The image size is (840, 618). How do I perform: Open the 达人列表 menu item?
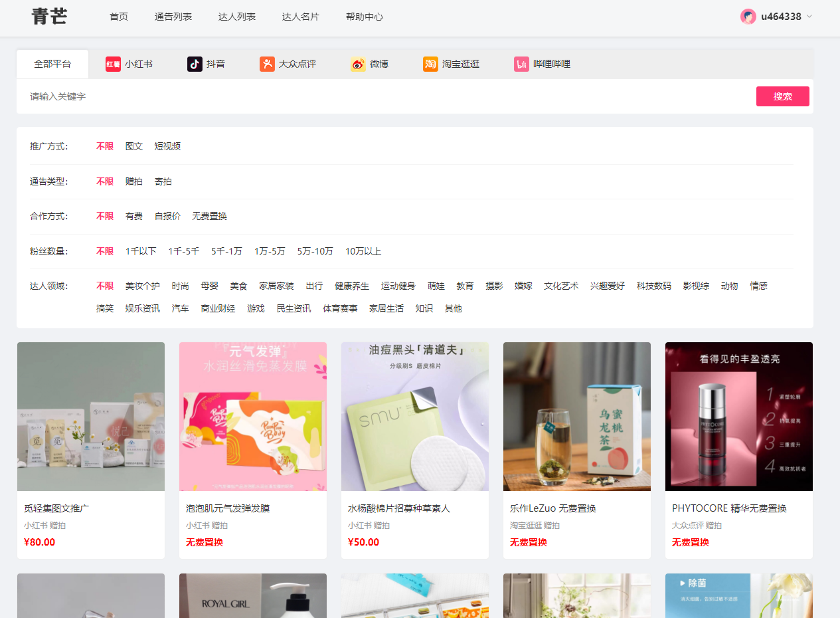tap(237, 17)
